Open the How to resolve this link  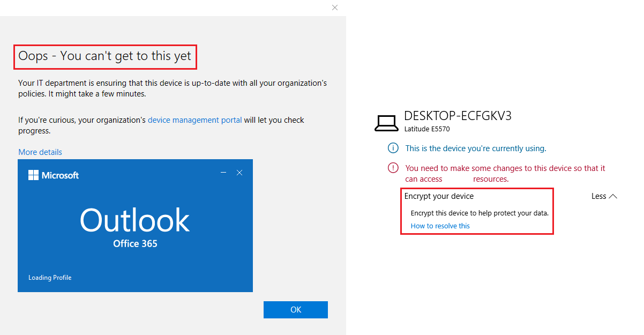[440, 226]
